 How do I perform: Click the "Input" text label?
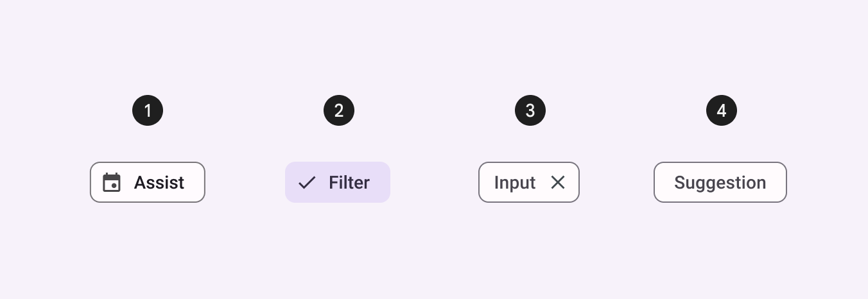[515, 182]
